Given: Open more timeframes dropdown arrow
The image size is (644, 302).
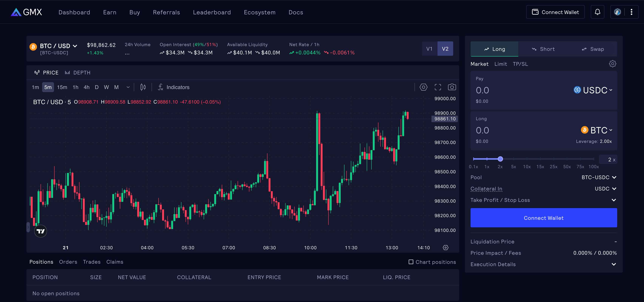Looking at the screenshot, I should point(128,87).
